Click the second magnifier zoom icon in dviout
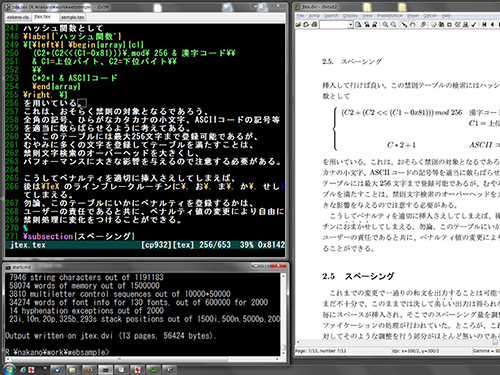Screen dimensions: 500x375 393,24
